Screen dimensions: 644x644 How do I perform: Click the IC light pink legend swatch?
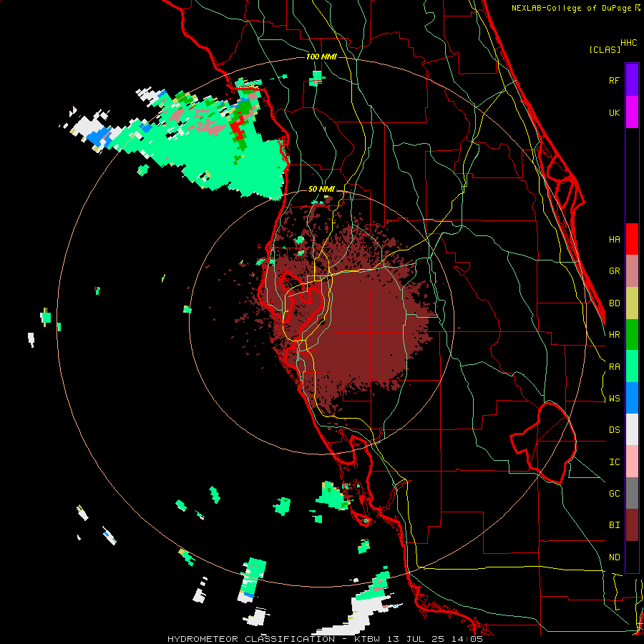pyautogui.click(x=632, y=462)
